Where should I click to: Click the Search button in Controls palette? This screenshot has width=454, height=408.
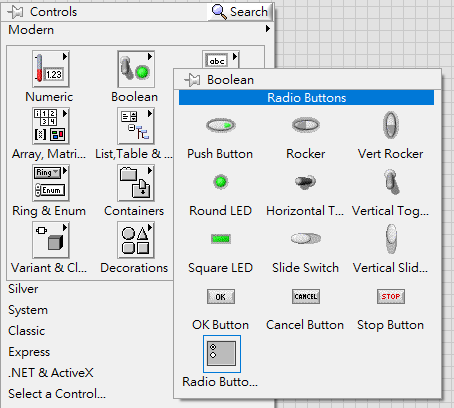point(240,12)
